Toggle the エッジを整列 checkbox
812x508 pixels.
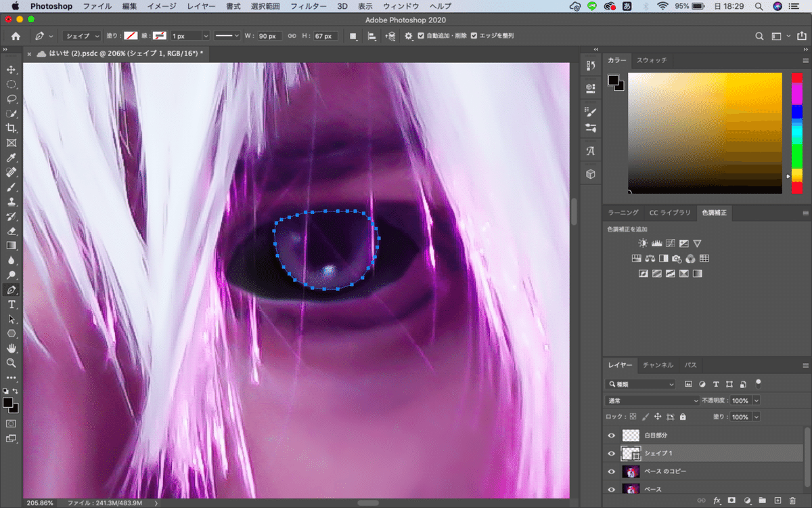(474, 36)
